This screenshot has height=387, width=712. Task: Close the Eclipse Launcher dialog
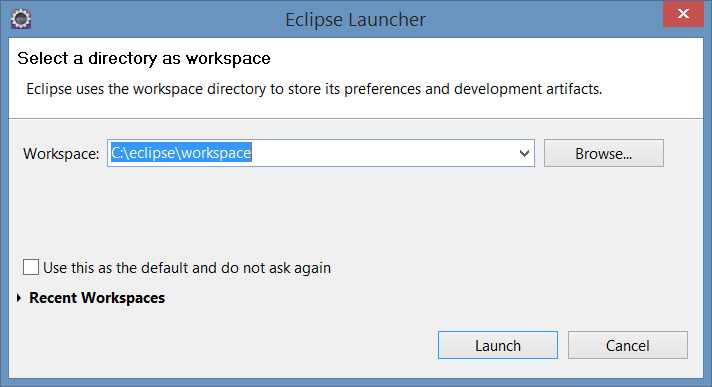tap(683, 14)
